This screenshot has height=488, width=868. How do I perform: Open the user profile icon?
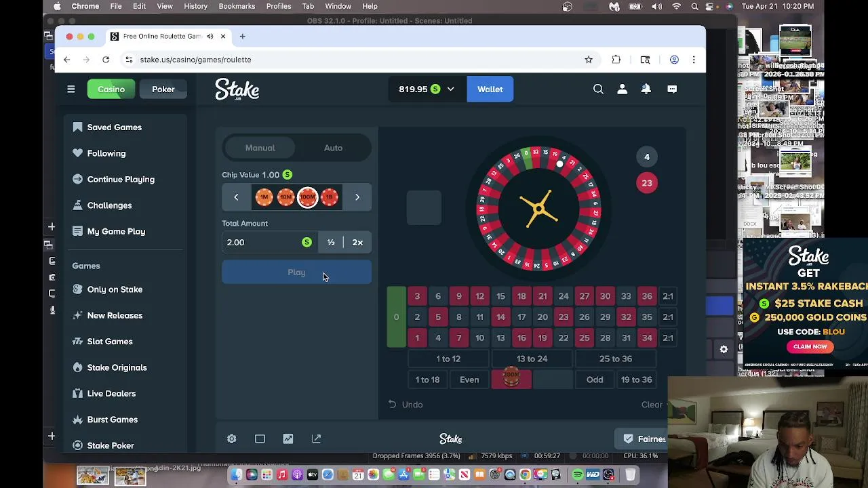[x=622, y=89]
